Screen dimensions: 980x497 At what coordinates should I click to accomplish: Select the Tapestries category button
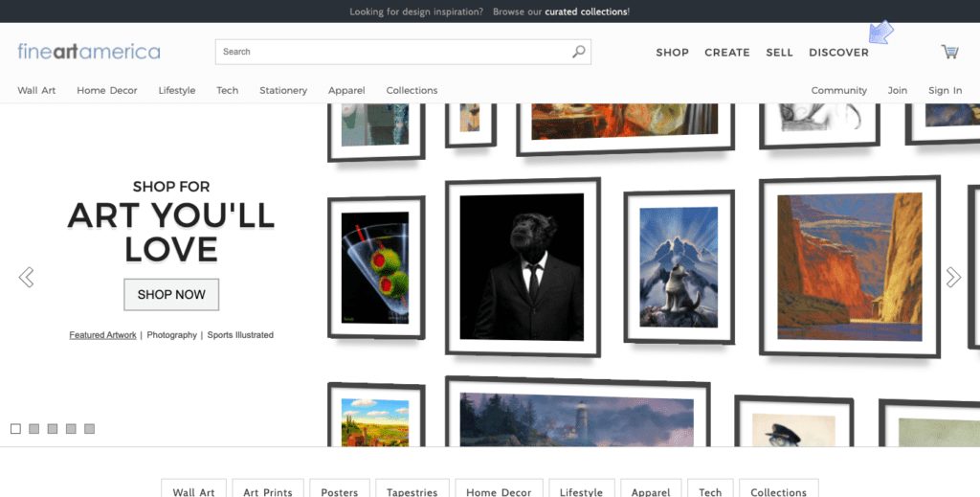[412, 491]
